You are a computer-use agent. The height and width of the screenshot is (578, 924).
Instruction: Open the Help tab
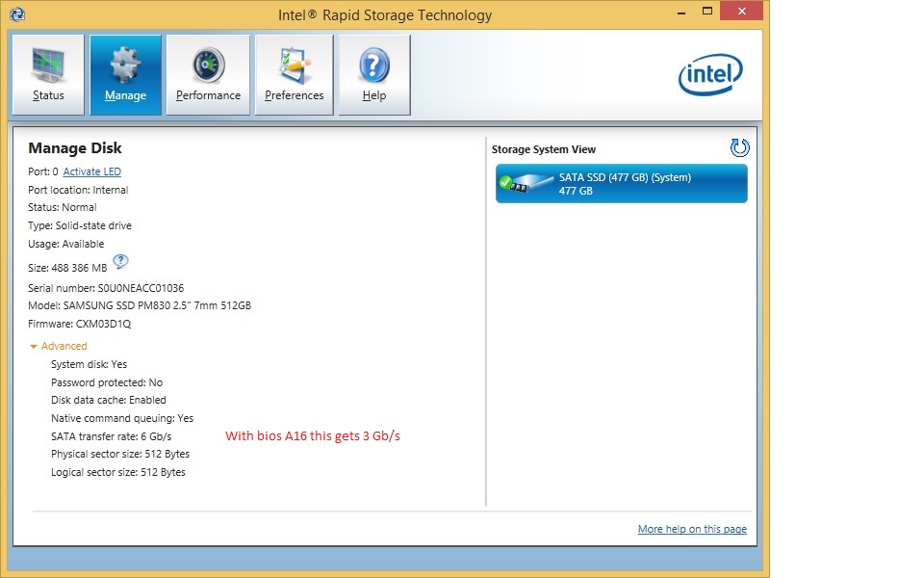[374, 75]
